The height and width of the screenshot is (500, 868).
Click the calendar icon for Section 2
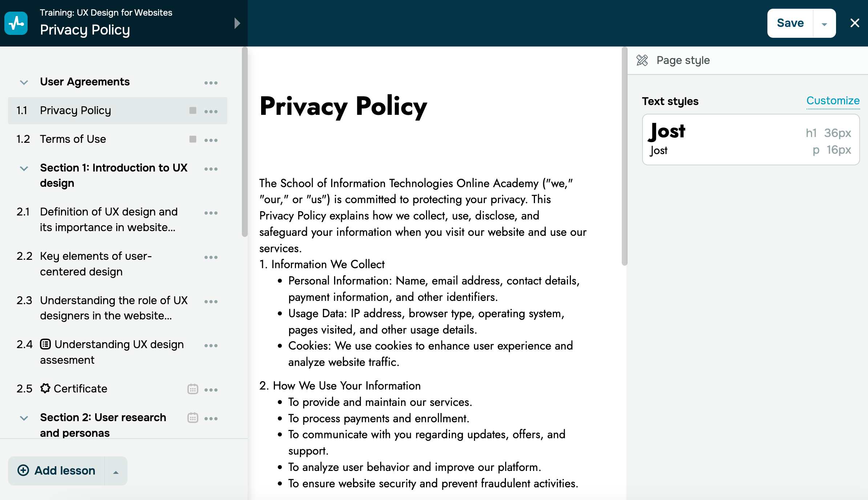tap(192, 418)
